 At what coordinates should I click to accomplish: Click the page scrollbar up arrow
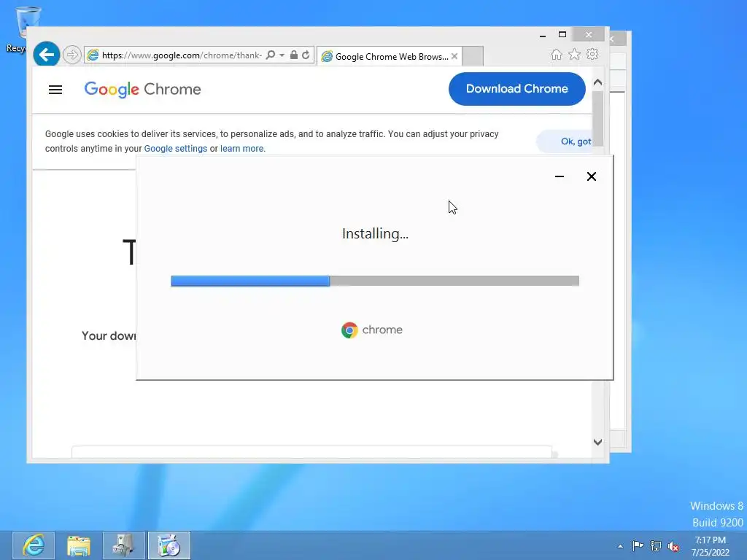[x=598, y=82]
